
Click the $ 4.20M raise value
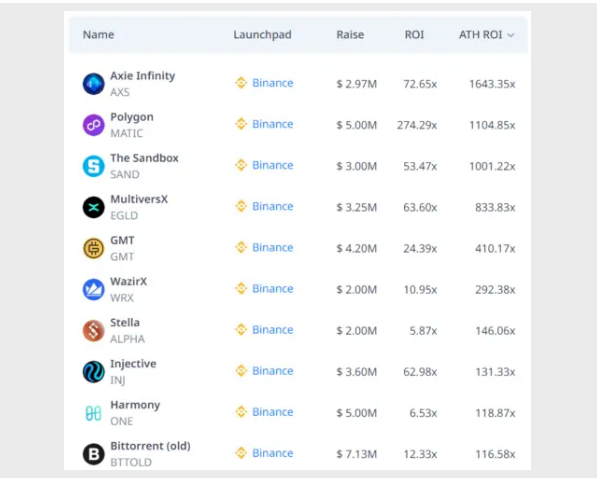click(x=357, y=249)
